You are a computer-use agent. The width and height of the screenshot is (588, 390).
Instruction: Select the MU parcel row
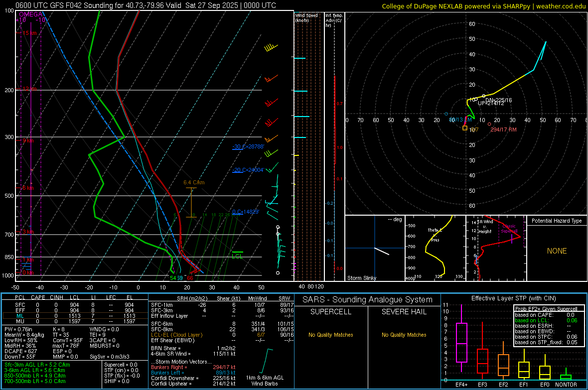(x=74, y=321)
